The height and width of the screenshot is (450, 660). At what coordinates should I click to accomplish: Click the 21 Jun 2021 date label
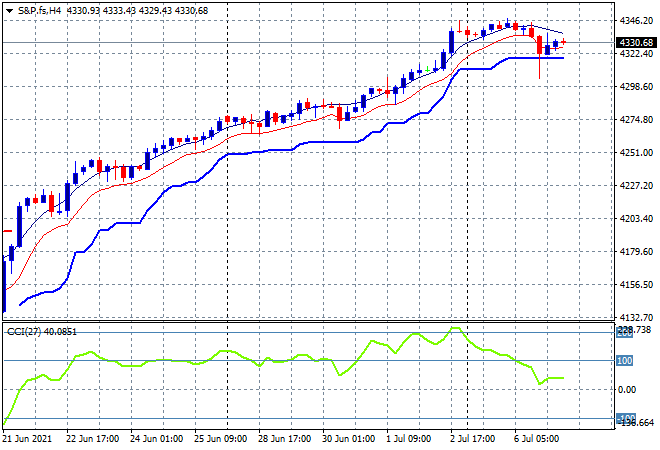pyautogui.click(x=27, y=439)
